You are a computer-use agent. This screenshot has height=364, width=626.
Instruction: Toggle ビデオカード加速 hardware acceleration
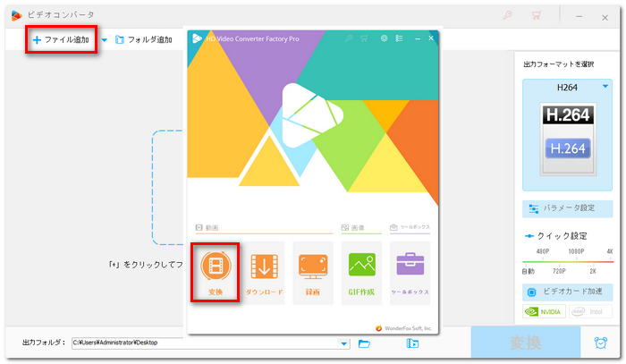569,292
